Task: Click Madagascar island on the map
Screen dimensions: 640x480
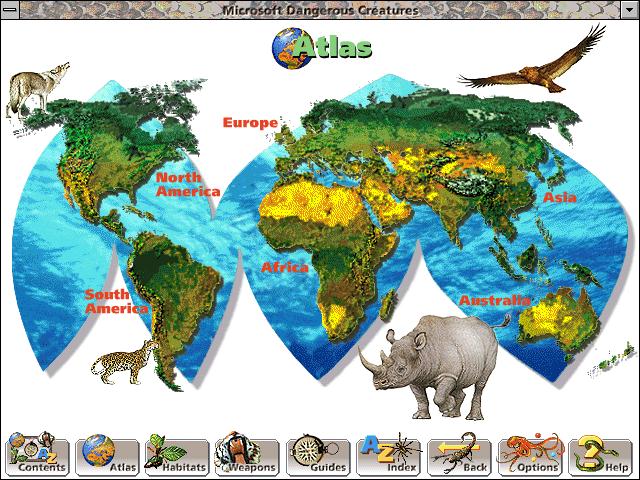Action: click(388, 304)
